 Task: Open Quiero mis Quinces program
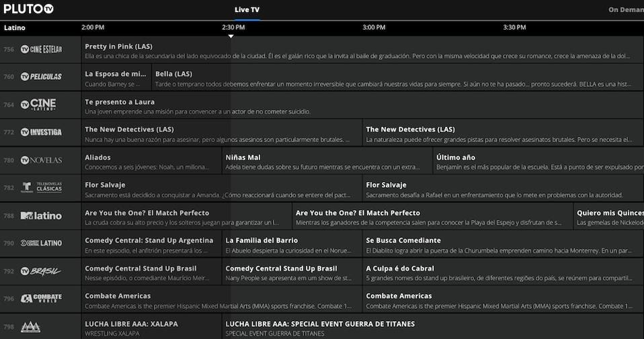(609, 215)
